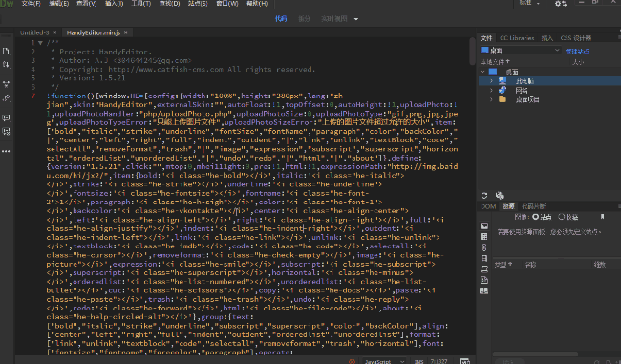
Task: Open the Site (S) menu
Action: 198,3
